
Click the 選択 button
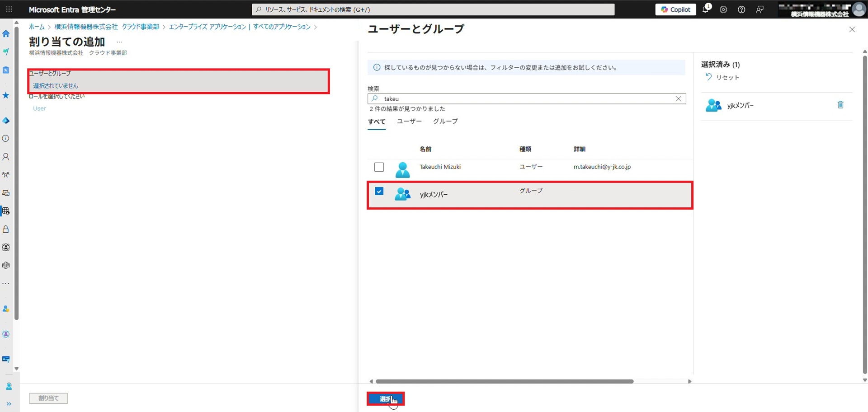point(385,399)
